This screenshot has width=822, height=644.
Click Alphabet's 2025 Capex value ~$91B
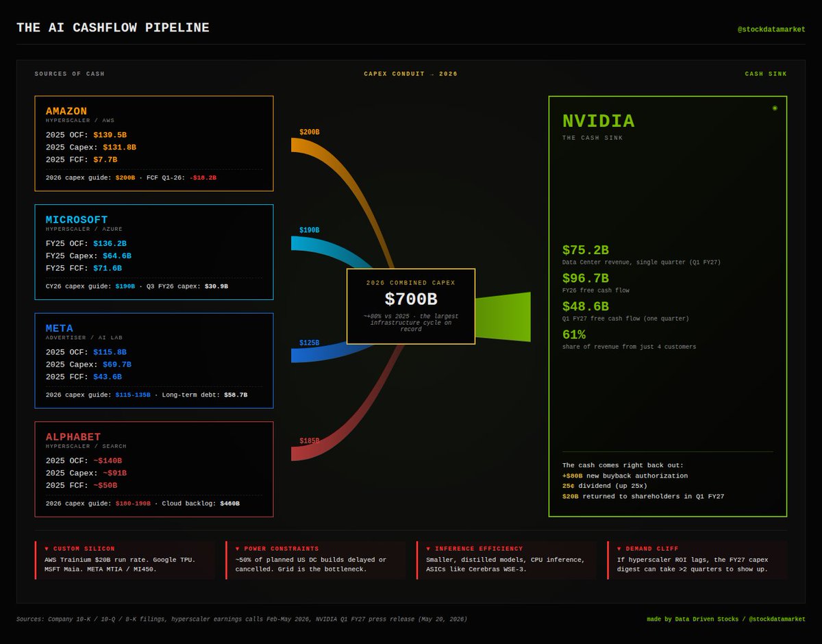pyautogui.click(x=115, y=473)
